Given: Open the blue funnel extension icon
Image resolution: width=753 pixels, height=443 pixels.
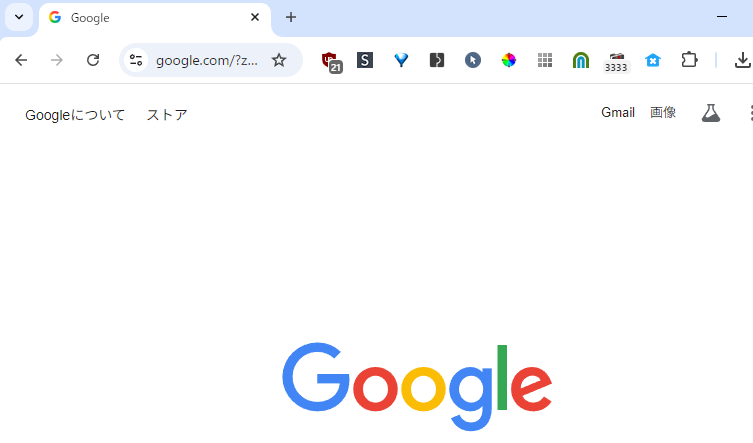Looking at the screenshot, I should point(401,60).
